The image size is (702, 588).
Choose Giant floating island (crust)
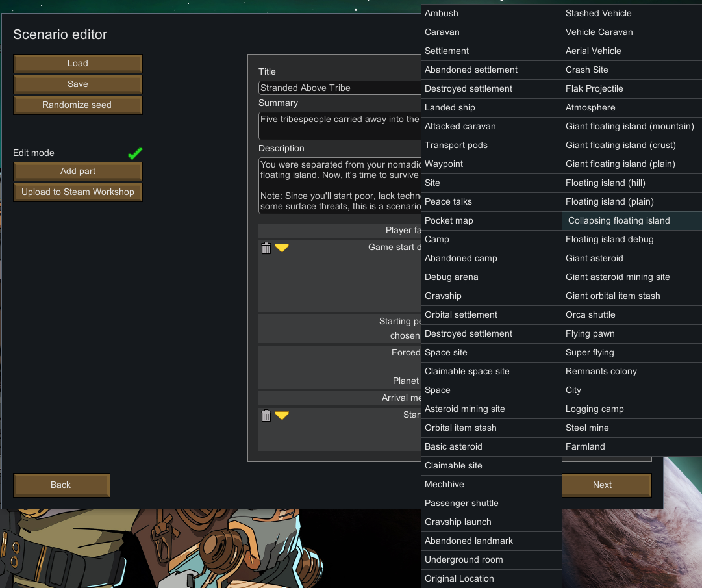tap(632, 145)
